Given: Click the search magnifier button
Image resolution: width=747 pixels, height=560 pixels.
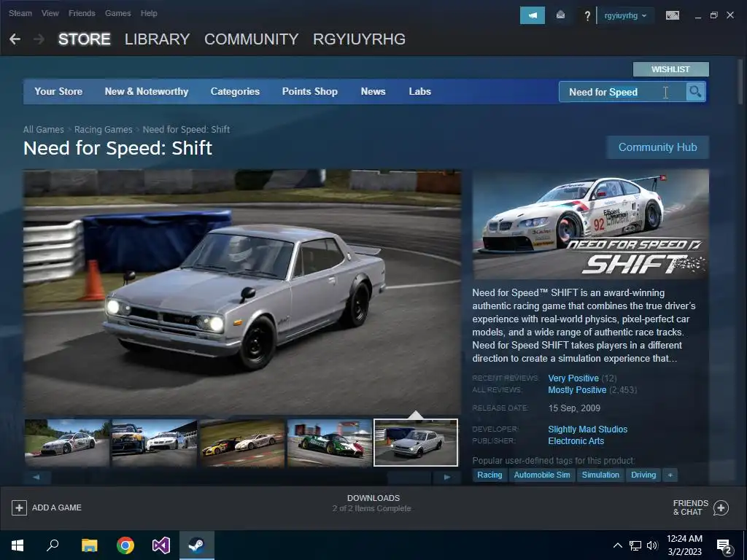Looking at the screenshot, I should coord(695,91).
